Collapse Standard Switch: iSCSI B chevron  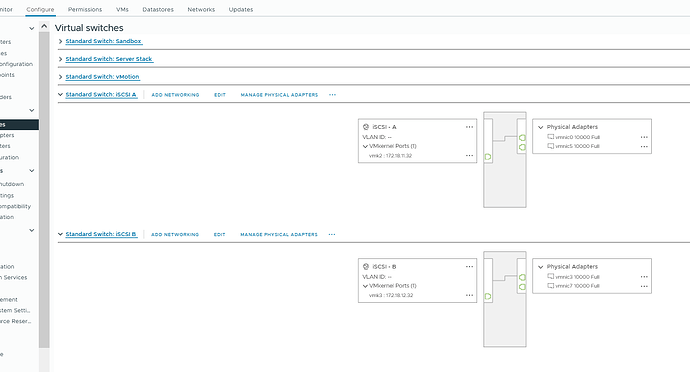[x=60, y=234]
